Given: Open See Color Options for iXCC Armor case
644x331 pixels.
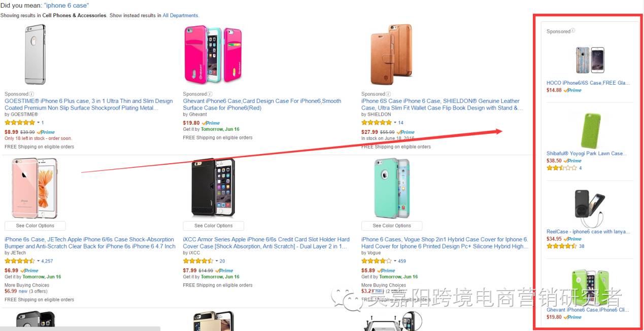Looking at the screenshot, I should click(x=214, y=226).
